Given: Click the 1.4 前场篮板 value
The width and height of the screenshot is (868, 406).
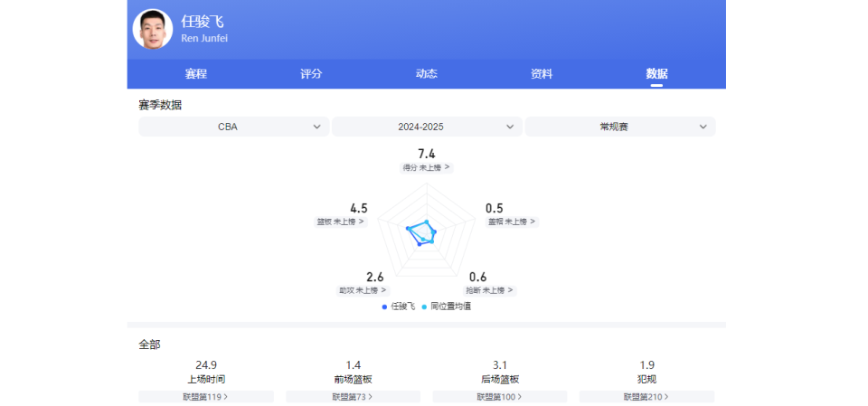Looking at the screenshot, I should point(354,365).
